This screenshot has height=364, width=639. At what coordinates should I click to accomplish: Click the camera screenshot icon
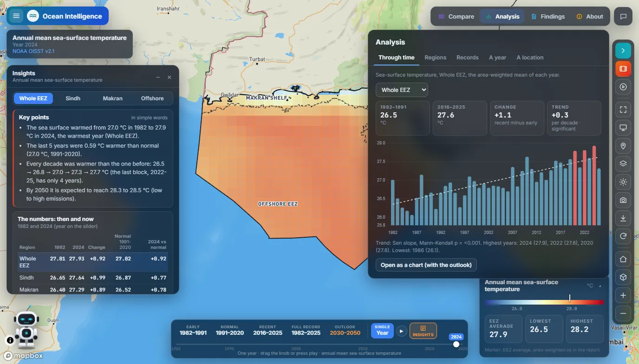click(x=623, y=200)
